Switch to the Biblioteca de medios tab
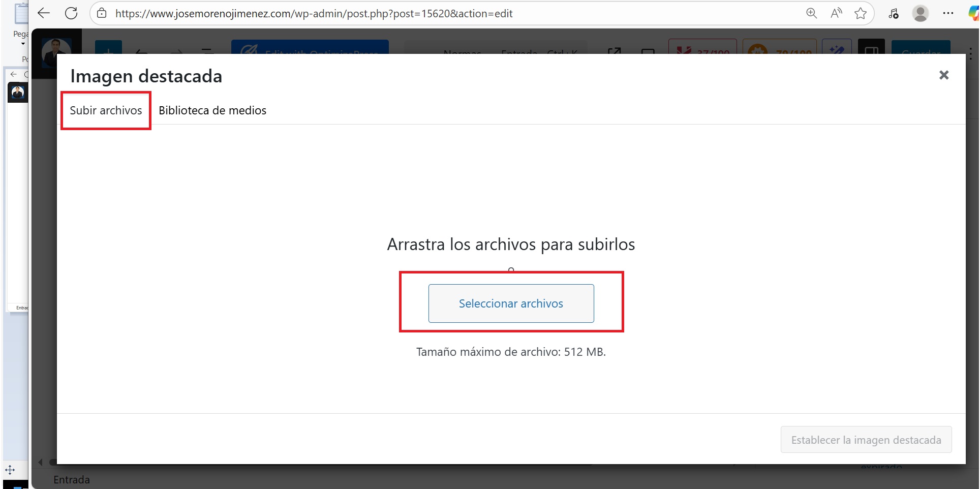This screenshot has width=980, height=489. coord(212,110)
